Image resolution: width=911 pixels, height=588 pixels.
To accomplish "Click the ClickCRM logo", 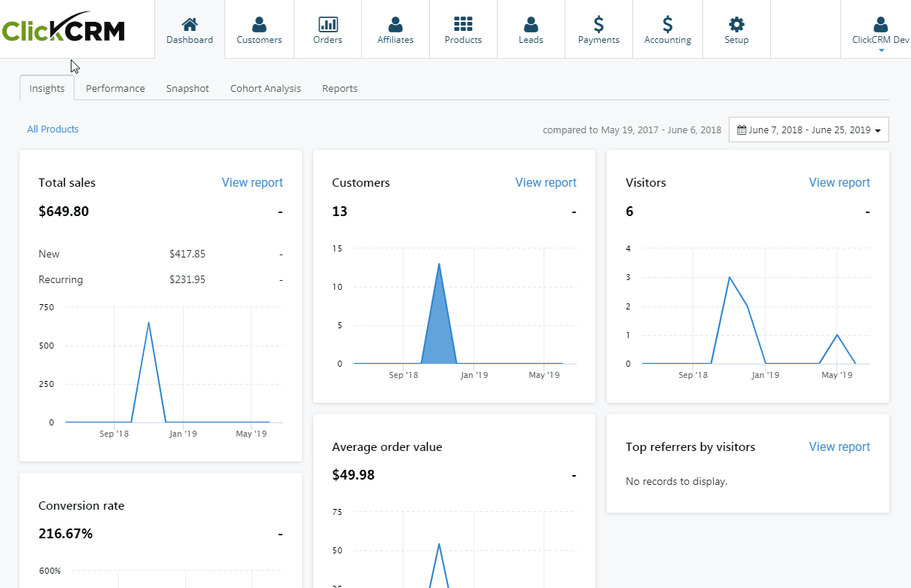I will tap(63, 28).
